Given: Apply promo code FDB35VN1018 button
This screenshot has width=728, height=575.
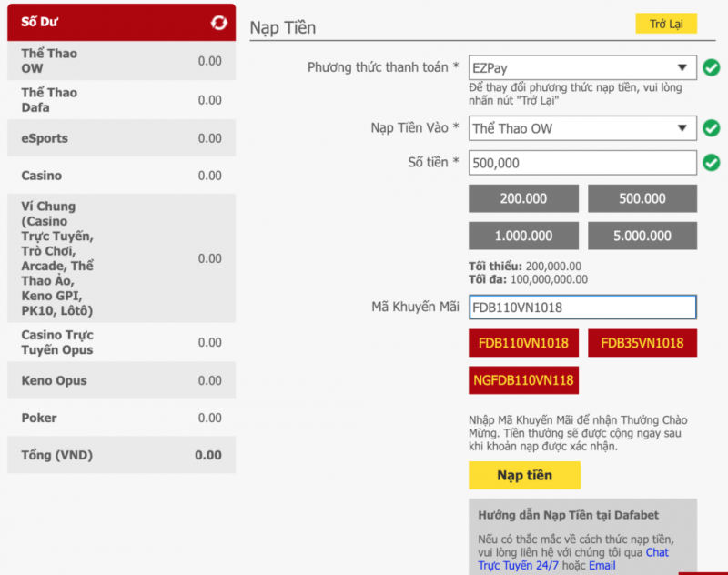Looking at the screenshot, I should (642, 343).
